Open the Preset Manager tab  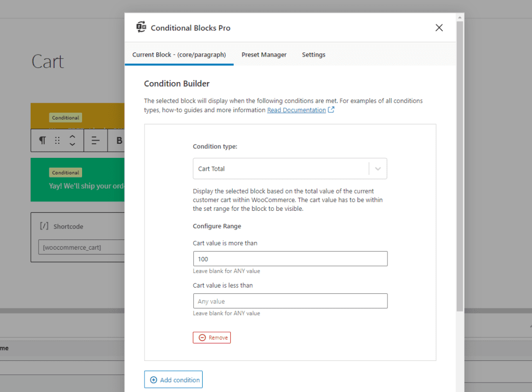[x=264, y=55]
